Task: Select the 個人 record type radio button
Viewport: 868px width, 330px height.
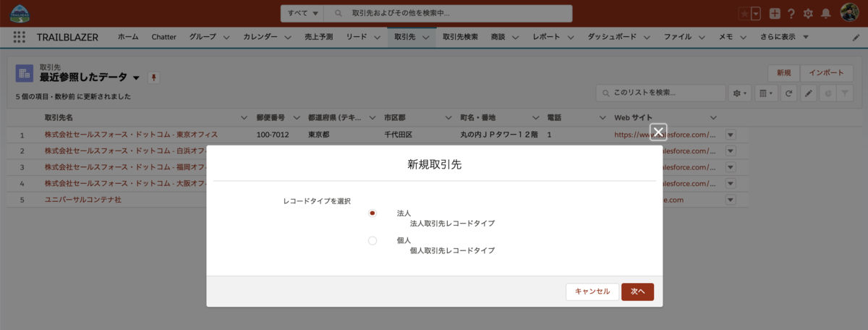Action: pos(373,240)
